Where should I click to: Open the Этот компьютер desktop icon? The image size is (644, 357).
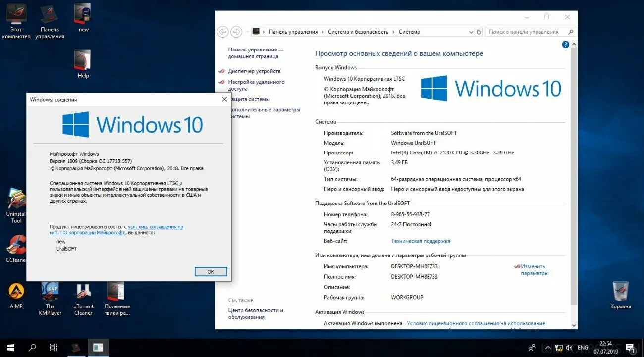[16, 22]
